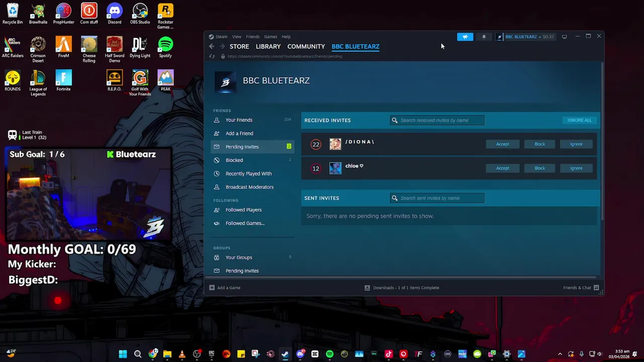
Task: Open Rockstar Games desktop shortcut
Action: coord(166,16)
